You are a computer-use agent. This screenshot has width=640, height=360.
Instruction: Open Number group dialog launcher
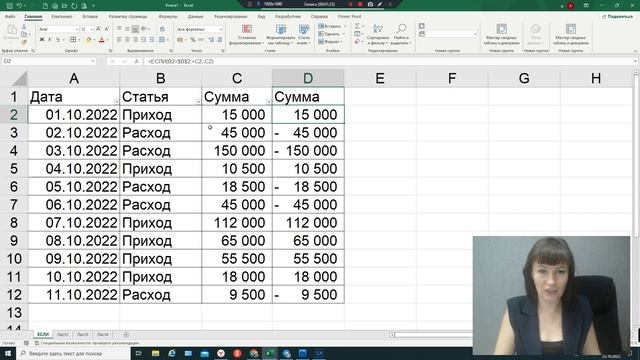[x=223, y=51]
